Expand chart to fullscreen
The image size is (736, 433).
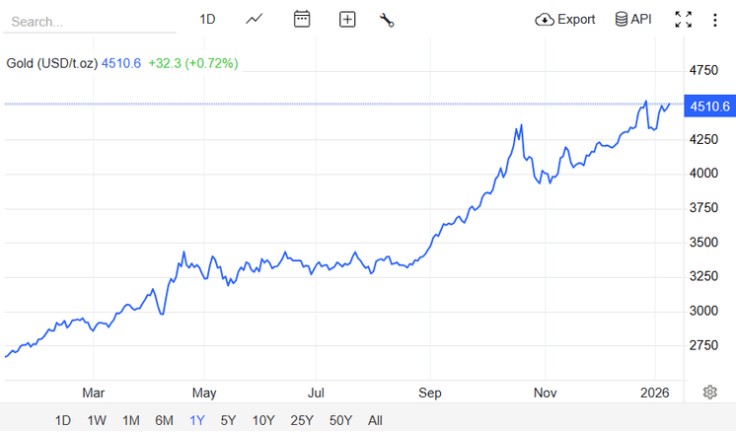pyautogui.click(x=683, y=20)
